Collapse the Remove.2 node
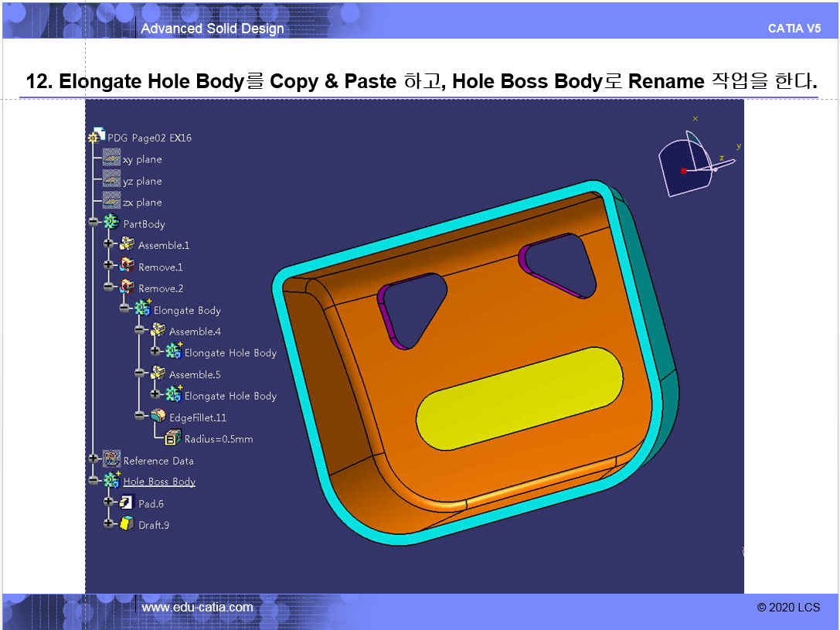The image size is (840, 630). 109,288
